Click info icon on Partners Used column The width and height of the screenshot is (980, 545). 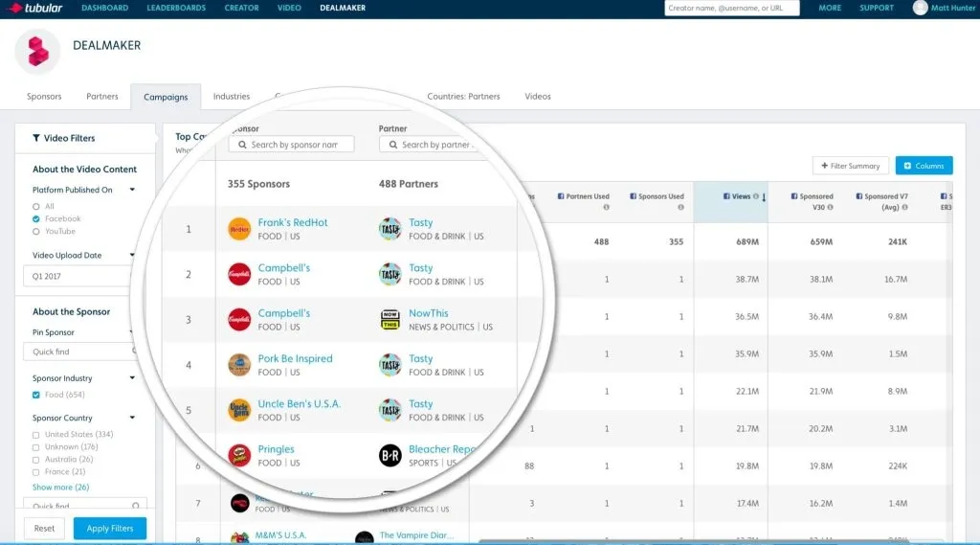pos(606,207)
